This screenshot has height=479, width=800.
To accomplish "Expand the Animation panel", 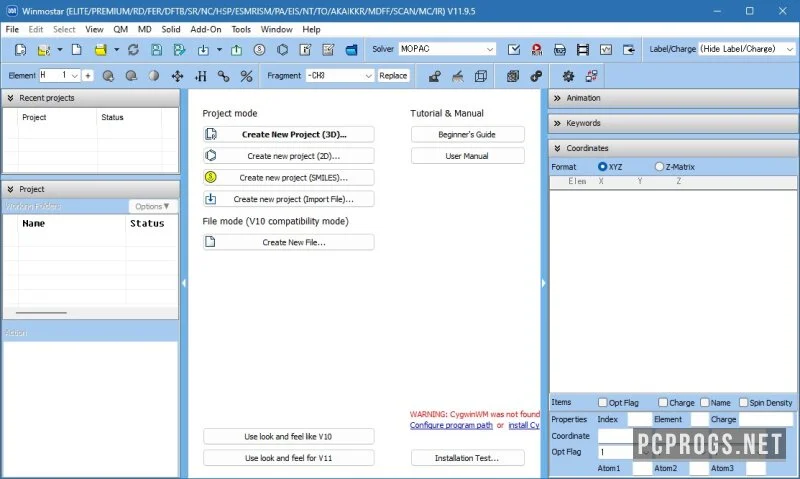I will [557, 97].
